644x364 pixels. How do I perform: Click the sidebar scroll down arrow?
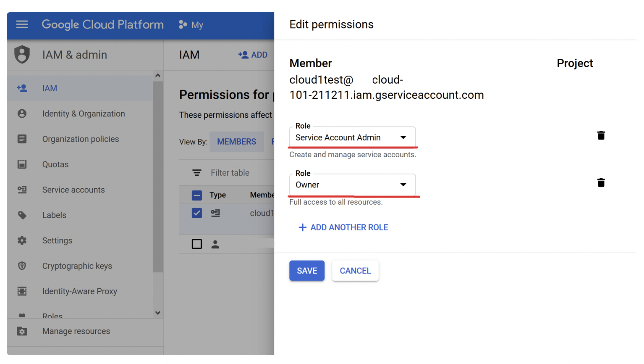158,313
